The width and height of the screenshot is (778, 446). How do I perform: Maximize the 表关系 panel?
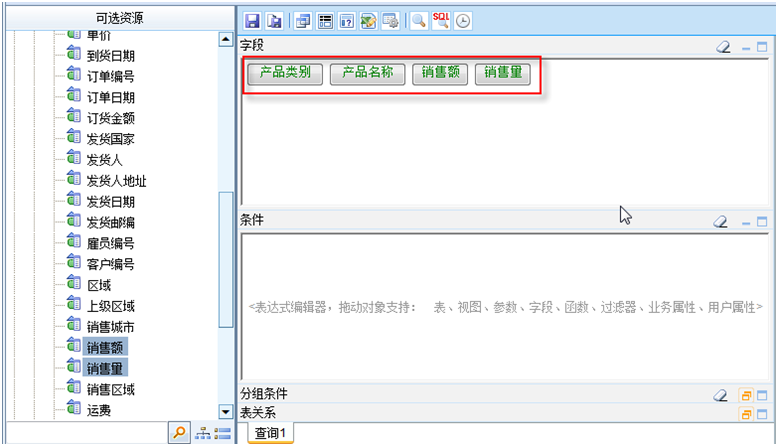point(762,414)
